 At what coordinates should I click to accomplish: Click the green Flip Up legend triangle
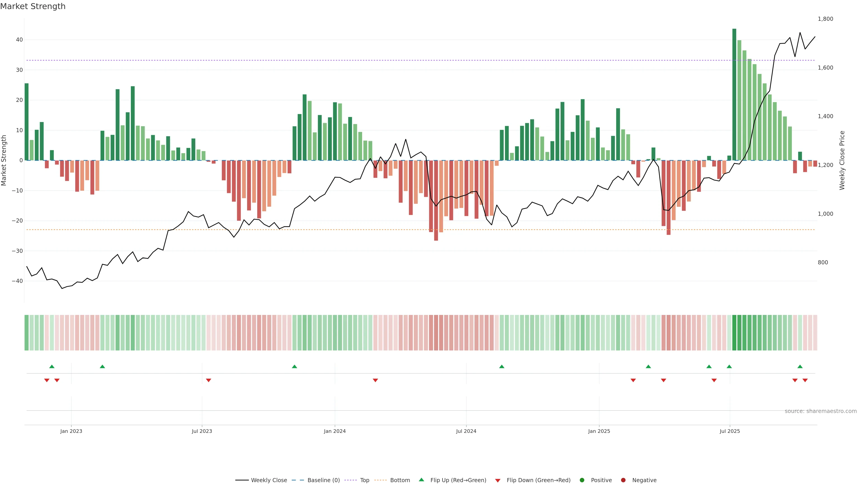(x=421, y=480)
